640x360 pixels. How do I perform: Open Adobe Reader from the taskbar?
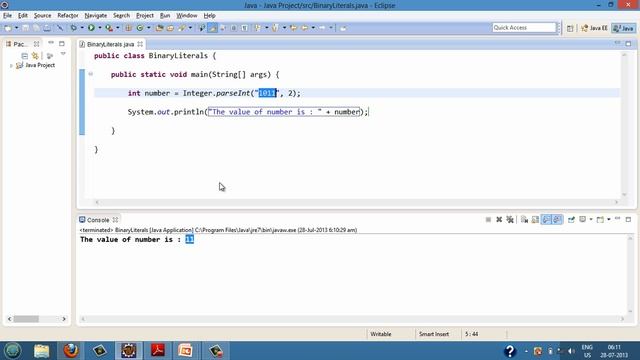pos(158,351)
